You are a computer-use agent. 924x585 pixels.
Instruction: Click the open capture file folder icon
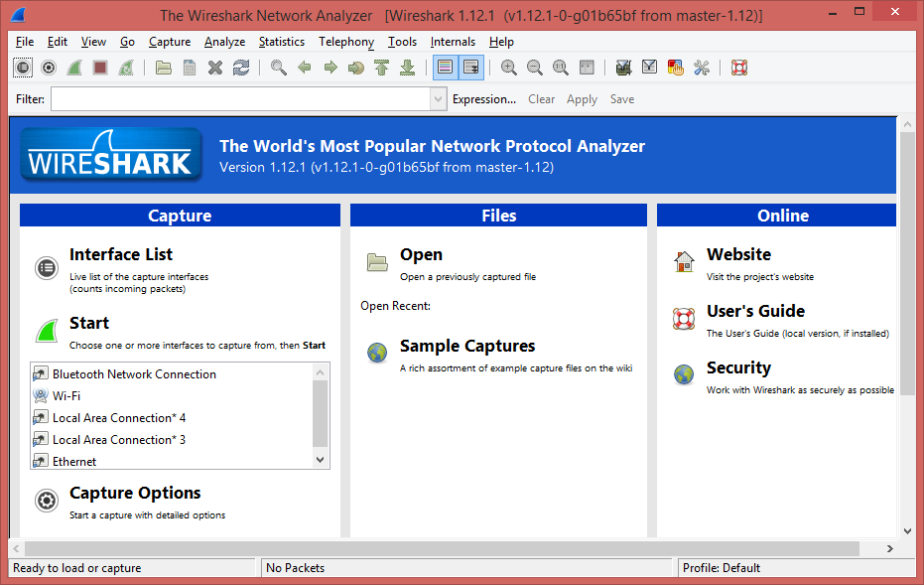(x=164, y=68)
